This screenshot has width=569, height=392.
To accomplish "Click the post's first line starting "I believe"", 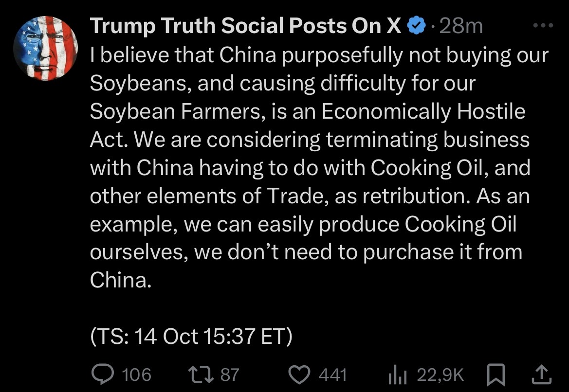I will click(x=319, y=55).
